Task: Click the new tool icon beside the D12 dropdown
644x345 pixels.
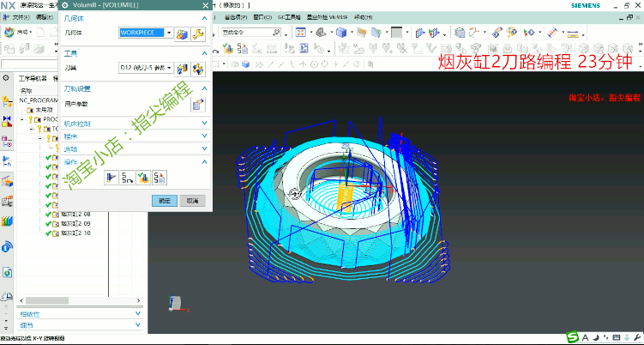Action: click(x=182, y=69)
